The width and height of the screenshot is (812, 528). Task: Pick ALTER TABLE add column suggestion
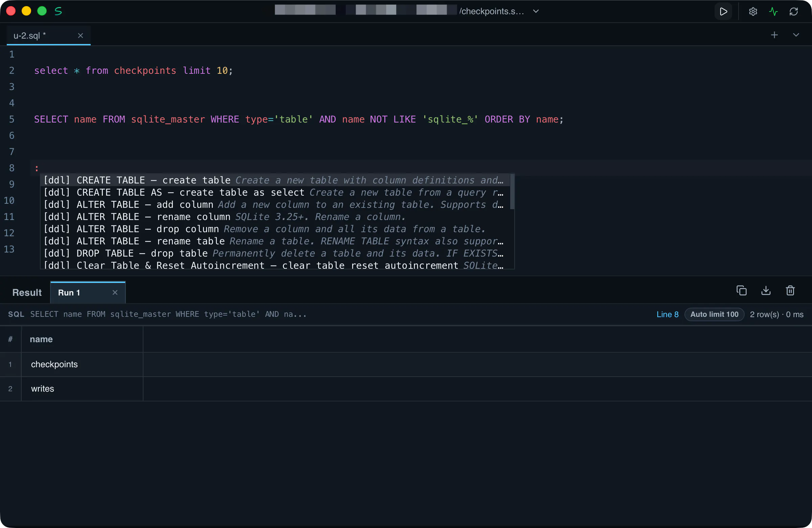[x=275, y=205]
